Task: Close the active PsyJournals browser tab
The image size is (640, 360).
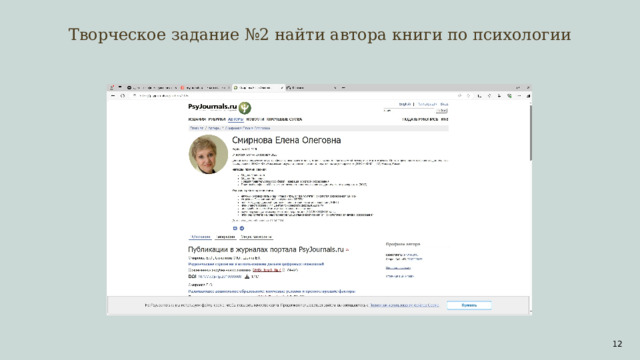Action: point(281,88)
